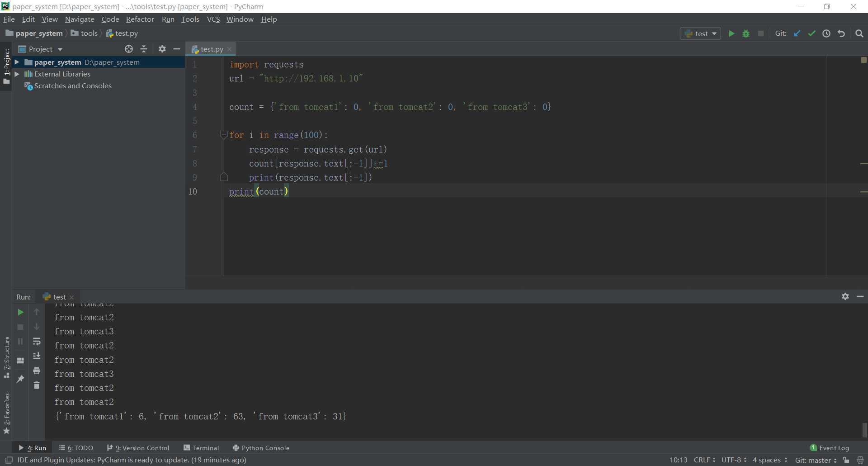
Task: Open the Refactor menu
Action: [140, 19]
